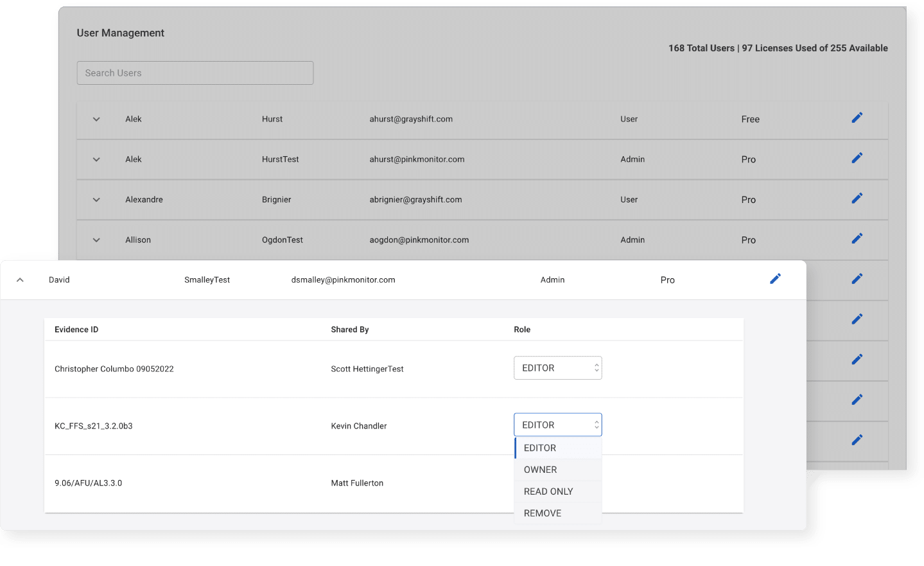This screenshot has width=924, height=566.
Task: Select aogdon@pinkmonitor.com cell
Action: [419, 240]
